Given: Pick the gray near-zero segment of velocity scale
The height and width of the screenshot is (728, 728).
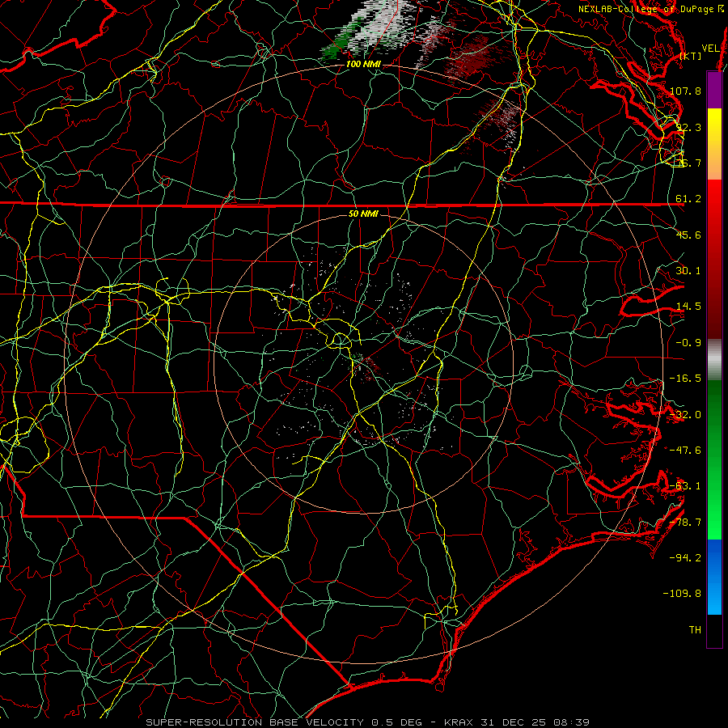Looking at the screenshot, I should pos(714,360).
